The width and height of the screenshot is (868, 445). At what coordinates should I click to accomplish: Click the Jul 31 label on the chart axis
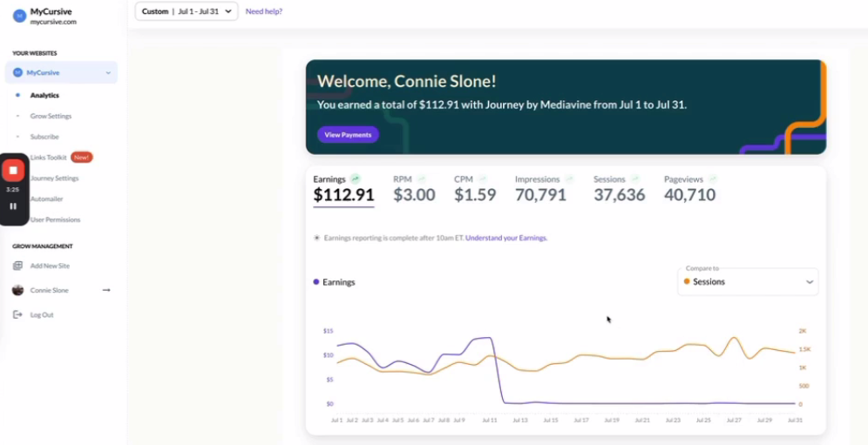(795, 421)
